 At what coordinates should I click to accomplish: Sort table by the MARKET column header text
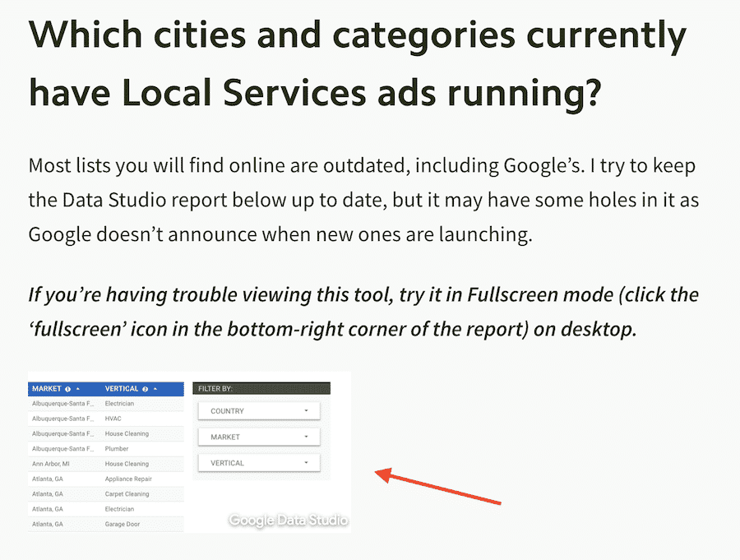47,389
